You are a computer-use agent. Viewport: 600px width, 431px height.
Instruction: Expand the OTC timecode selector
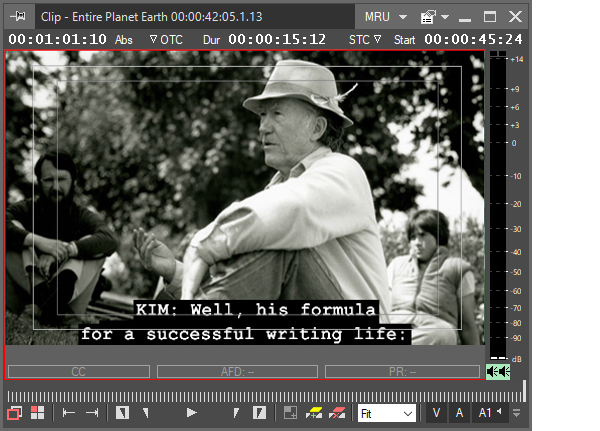165,39
